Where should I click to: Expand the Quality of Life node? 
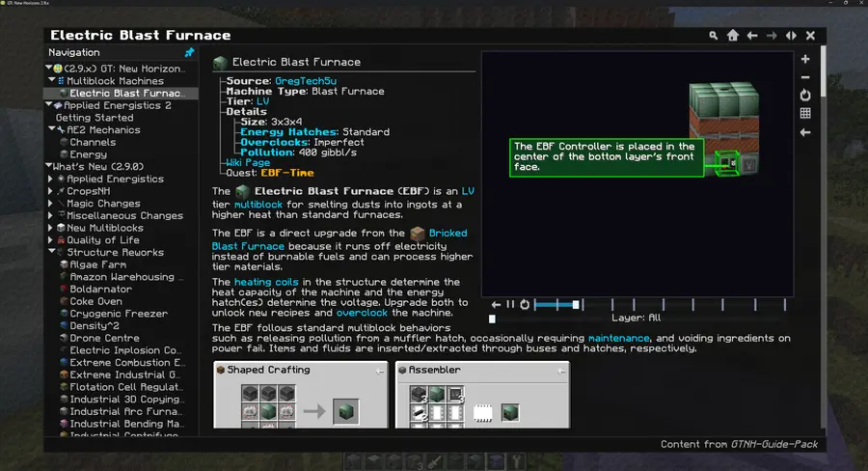(x=50, y=239)
